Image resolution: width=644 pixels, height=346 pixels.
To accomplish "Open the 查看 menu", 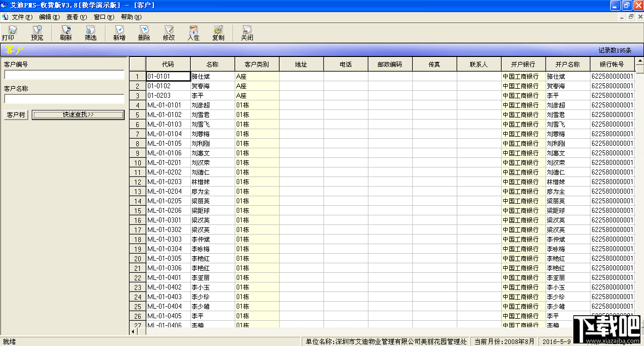I will pos(77,17).
